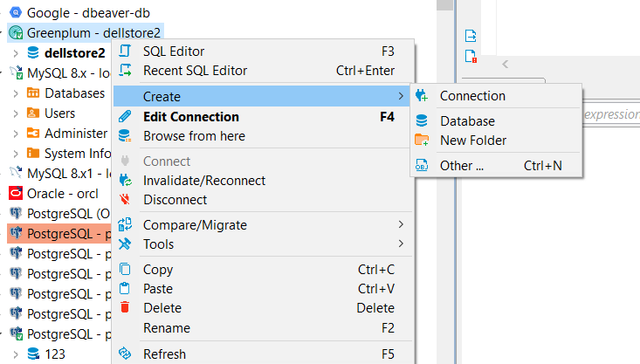Screen dimensions: 640x364
Task: Click the Other object icon in submenu
Action: 422,165
